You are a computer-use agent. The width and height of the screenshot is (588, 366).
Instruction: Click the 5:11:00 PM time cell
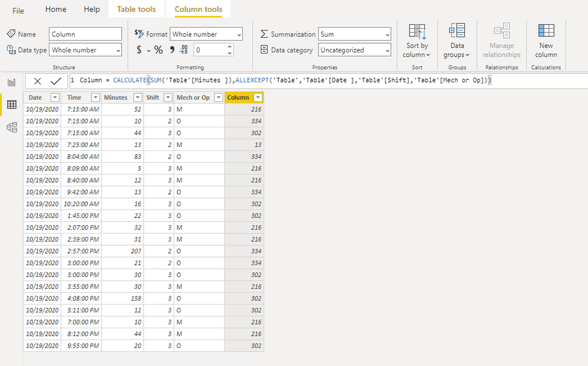(81, 311)
